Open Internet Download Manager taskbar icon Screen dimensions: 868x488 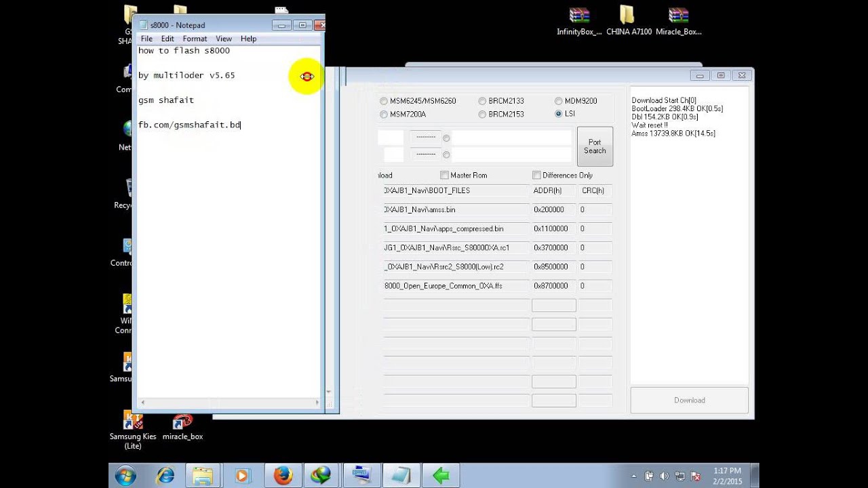pyautogui.click(x=321, y=476)
